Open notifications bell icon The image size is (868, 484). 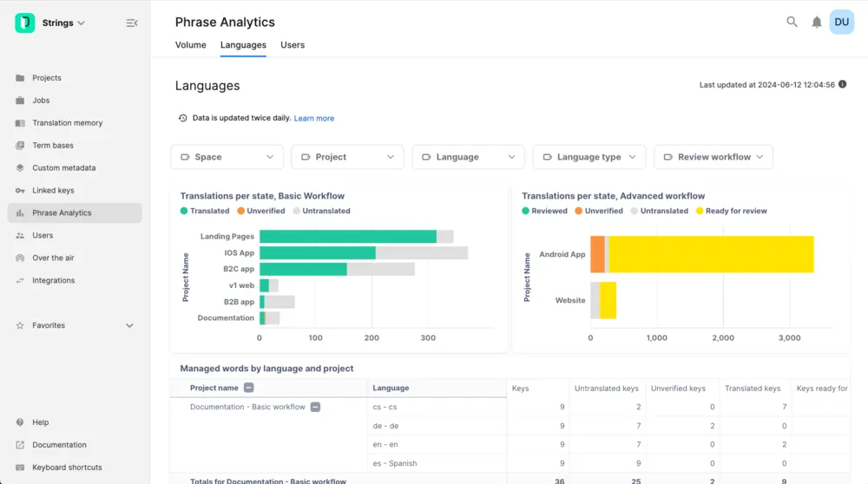click(817, 23)
